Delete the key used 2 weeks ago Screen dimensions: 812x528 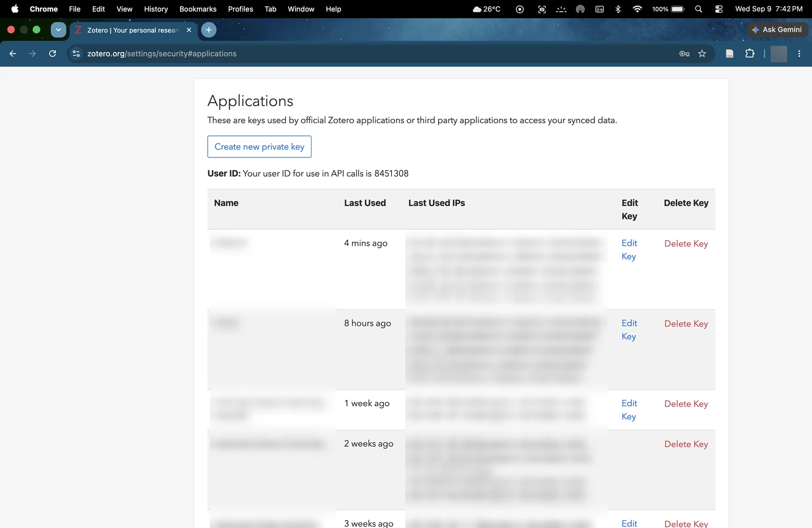click(x=686, y=444)
